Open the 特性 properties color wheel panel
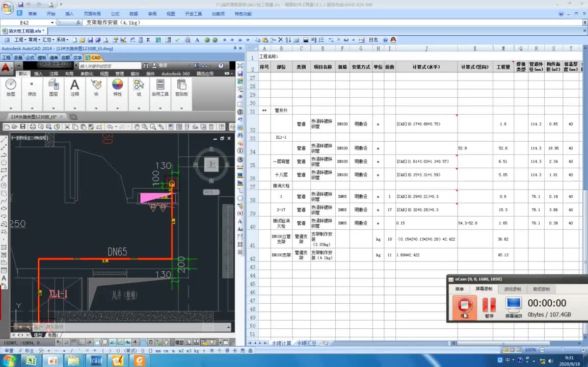The height and width of the screenshot is (367, 588). (118, 88)
